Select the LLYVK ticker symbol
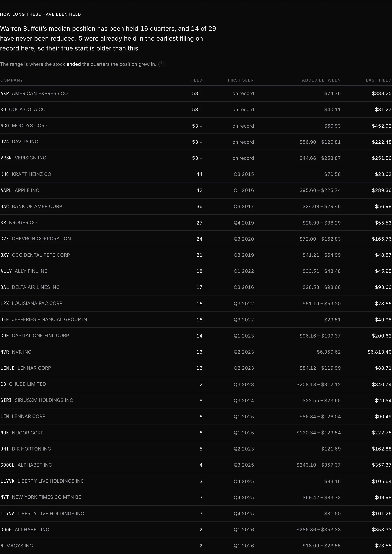Screen dimensions: 392x554 (7, 481)
